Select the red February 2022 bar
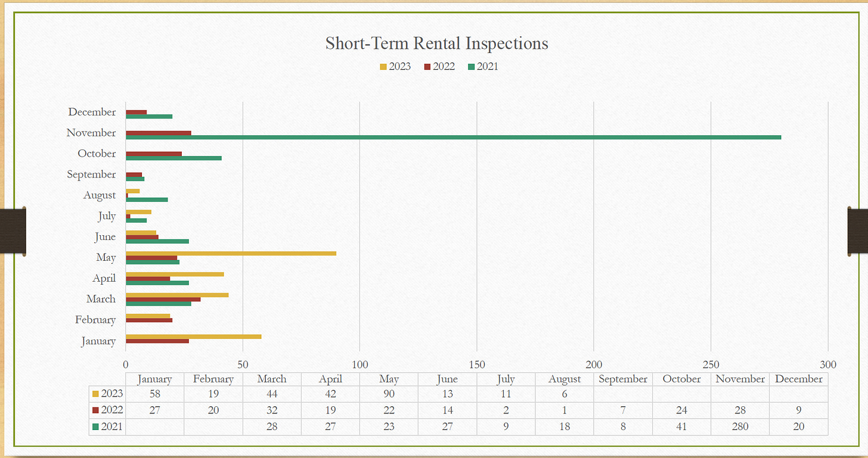 tap(149, 320)
